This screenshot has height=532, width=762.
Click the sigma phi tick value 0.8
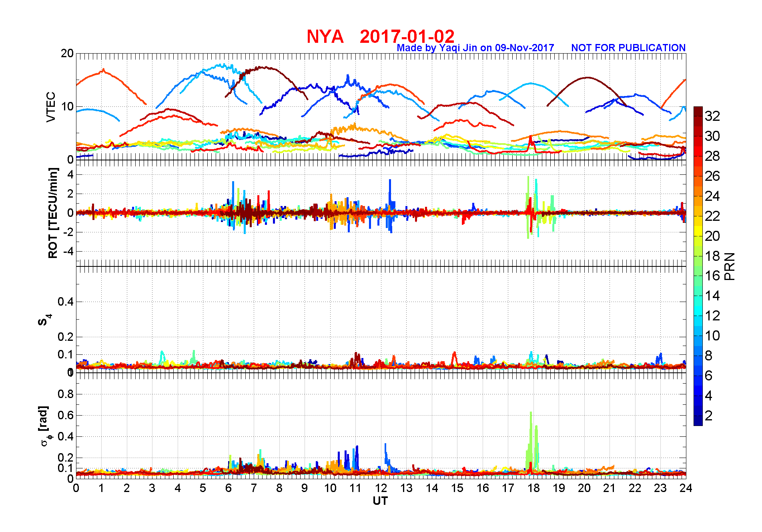[x=66, y=394]
